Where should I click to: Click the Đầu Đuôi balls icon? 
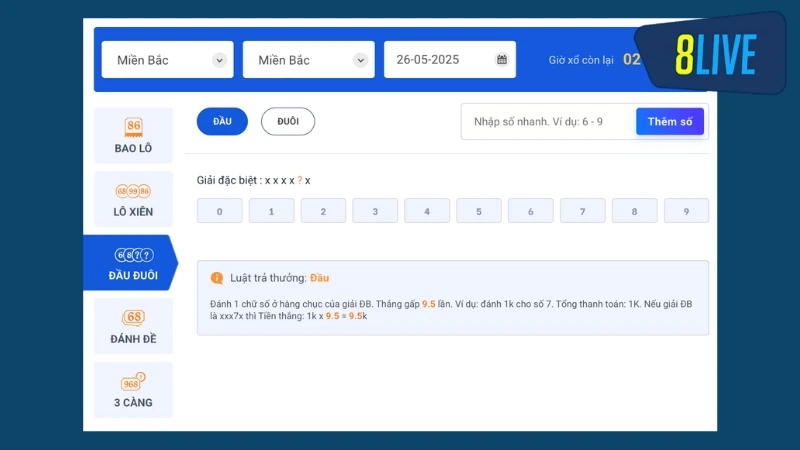point(133,254)
